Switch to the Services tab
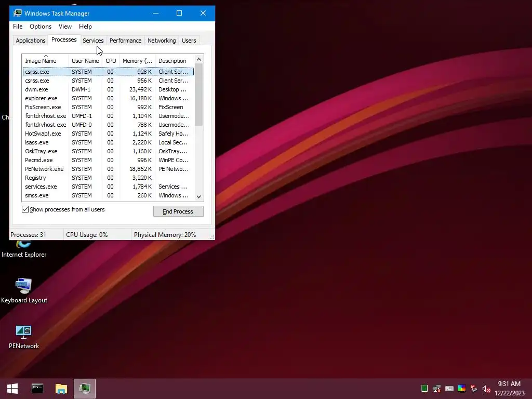This screenshot has width=532, height=399. 93,41
